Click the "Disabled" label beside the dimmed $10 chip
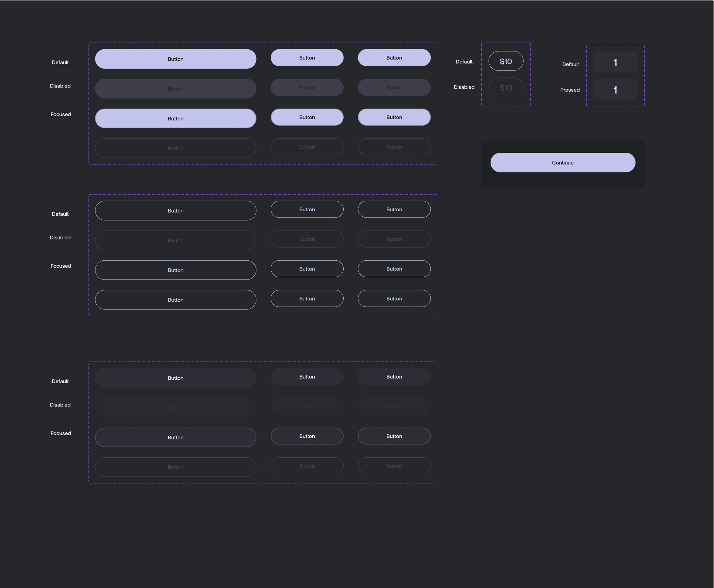Viewport: 714px width, 588px height. (x=464, y=87)
